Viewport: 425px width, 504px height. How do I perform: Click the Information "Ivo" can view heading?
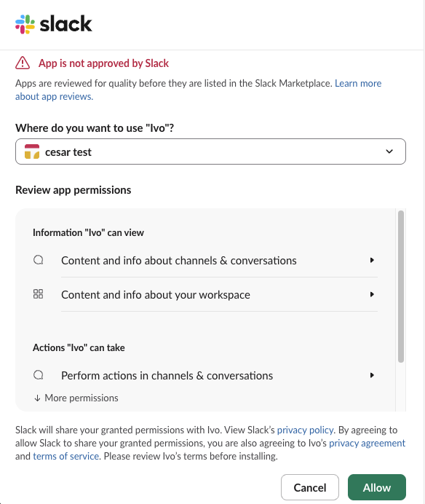[88, 232]
